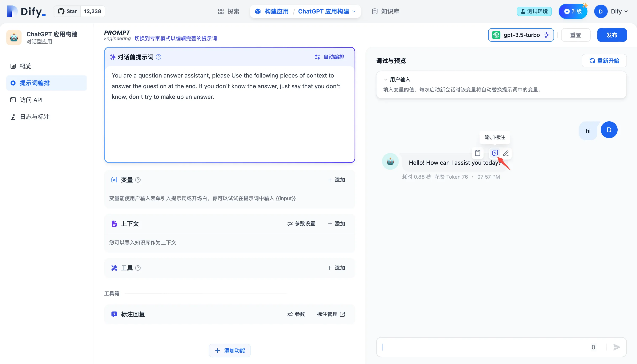This screenshot has height=364, width=637.
Task: Click the add annotation icon on reply
Action: coord(495,153)
